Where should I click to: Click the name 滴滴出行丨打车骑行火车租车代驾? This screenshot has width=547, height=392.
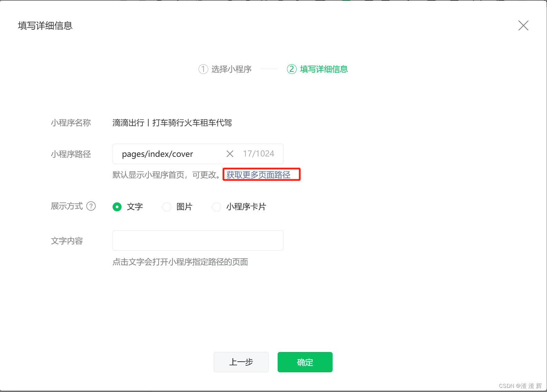[x=172, y=123]
